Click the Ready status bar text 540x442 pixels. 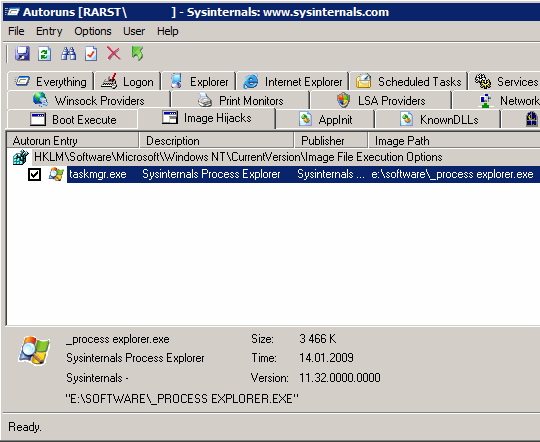click(25, 427)
